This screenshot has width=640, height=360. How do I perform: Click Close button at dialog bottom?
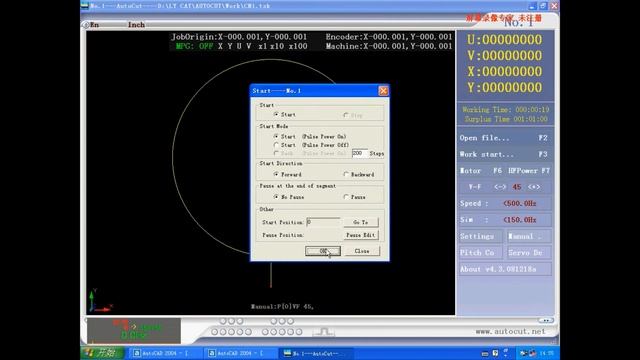pos(362,251)
